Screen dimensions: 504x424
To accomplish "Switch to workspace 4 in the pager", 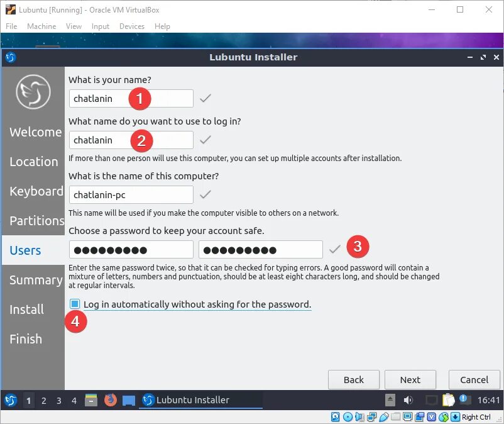I will 74,401.
